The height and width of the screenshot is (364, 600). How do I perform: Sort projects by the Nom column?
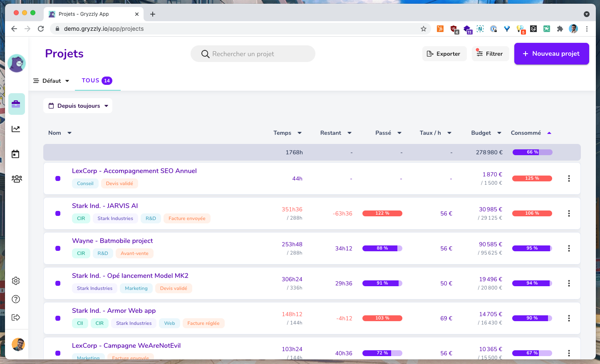tap(60, 133)
